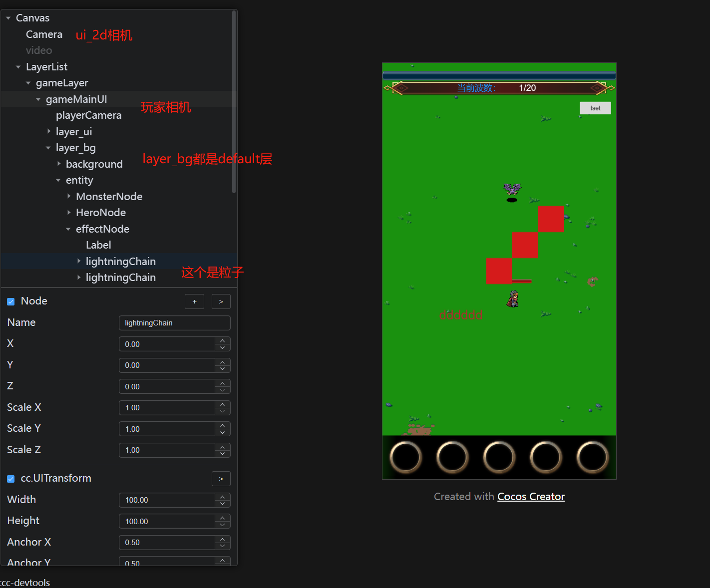
Task: Select the greyed-out video node
Action: tap(39, 50)
